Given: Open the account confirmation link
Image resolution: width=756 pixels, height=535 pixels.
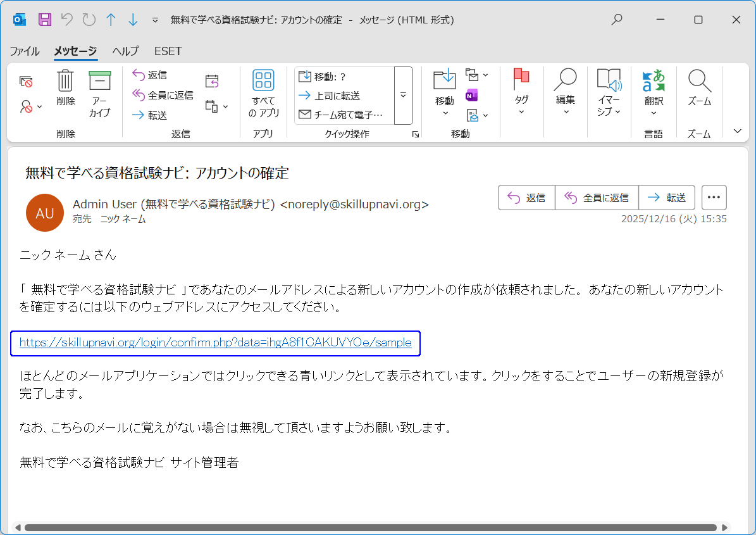Looking at the screenshot, I should (x=215, y=343).
